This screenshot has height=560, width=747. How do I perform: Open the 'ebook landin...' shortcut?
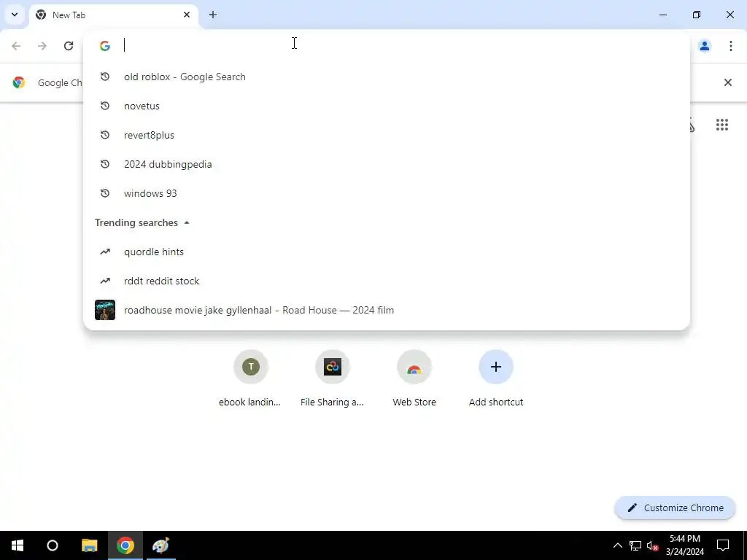(251, 379)
